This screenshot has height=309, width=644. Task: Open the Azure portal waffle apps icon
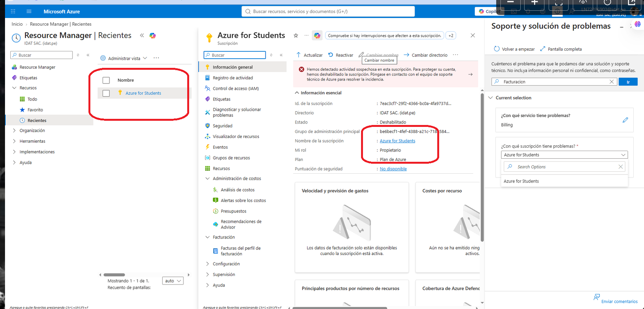point(13,12)
